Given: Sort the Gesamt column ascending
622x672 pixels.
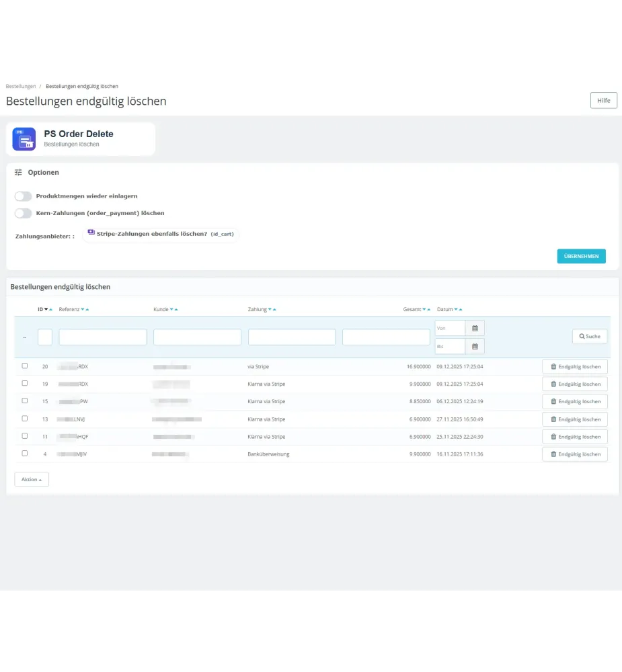Looking at the screenshot, I should tap(428, 309).
